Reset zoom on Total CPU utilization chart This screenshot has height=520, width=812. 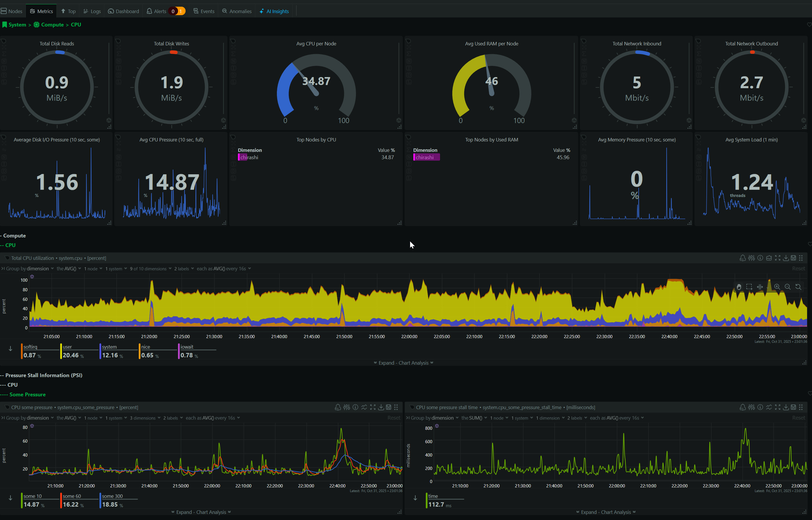point(798,287)
